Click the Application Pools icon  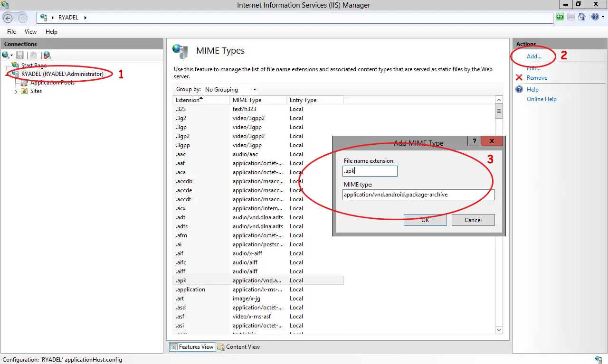coord(24,83)
